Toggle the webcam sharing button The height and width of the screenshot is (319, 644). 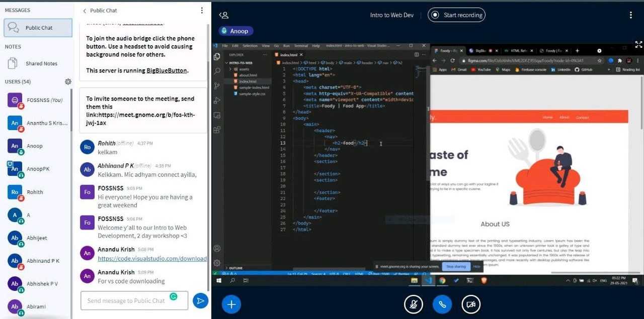[x=471, y=304]
